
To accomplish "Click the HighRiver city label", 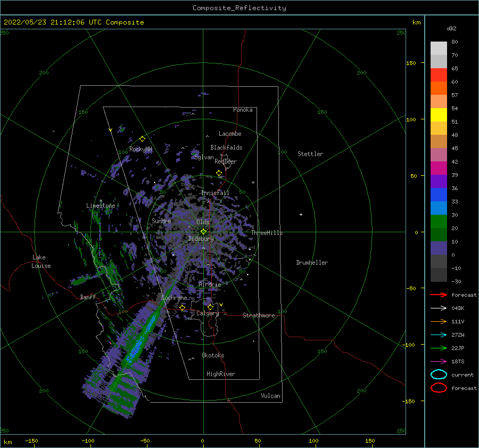I will (x=221, y=374).
